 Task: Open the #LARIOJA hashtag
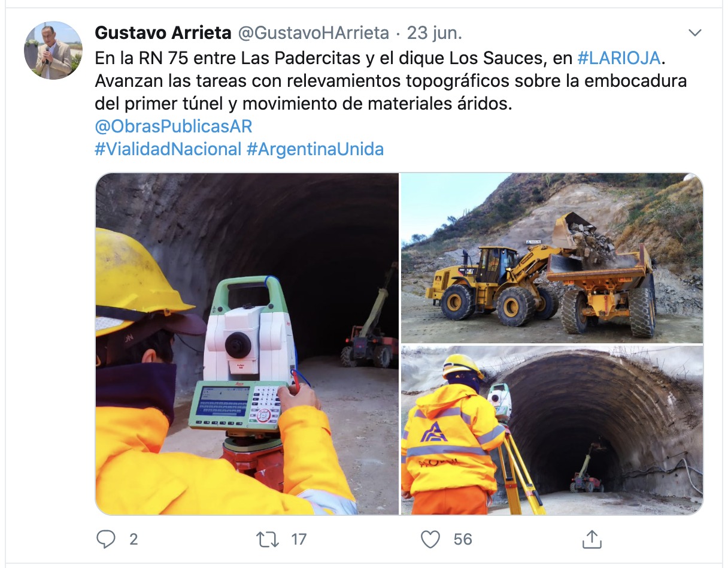[x=618, y=58]
